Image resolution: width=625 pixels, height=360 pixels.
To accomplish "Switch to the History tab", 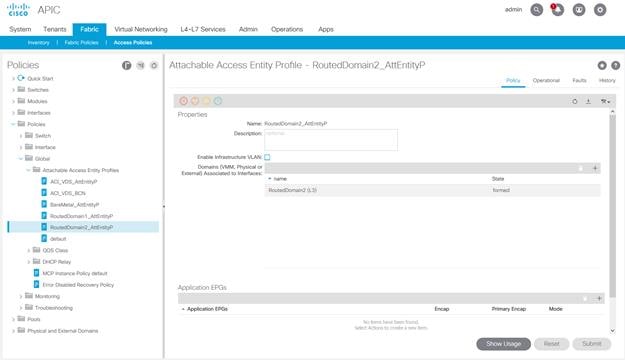I will click(x=607, y=81).
